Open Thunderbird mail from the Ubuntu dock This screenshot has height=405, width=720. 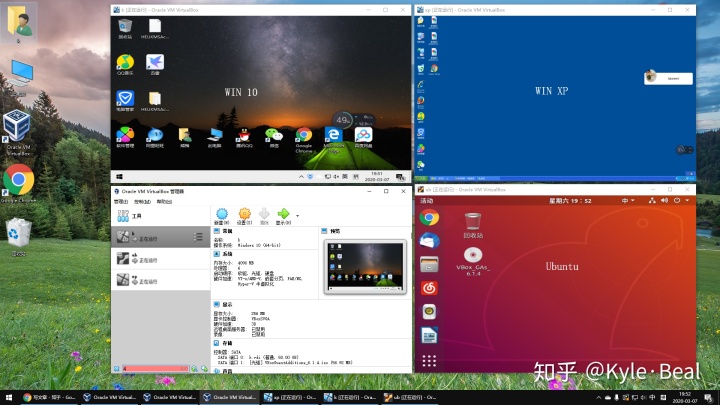pyautogui.click(x=429, y=241)
